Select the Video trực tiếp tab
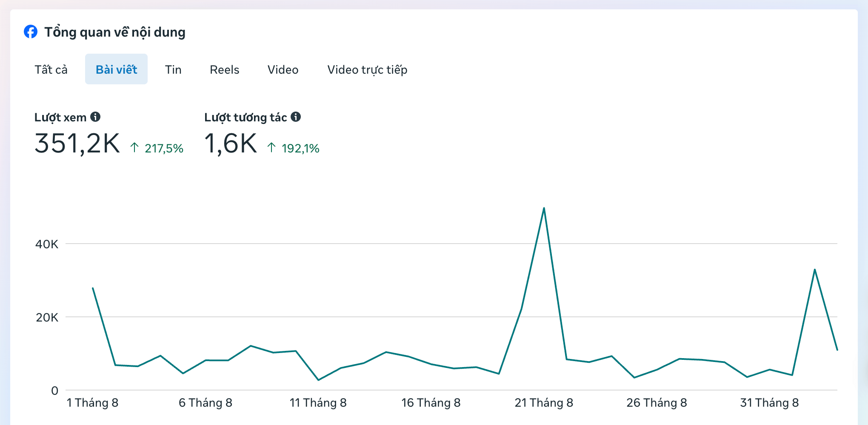This screenshot has height=425, width=868. [367, 69]
